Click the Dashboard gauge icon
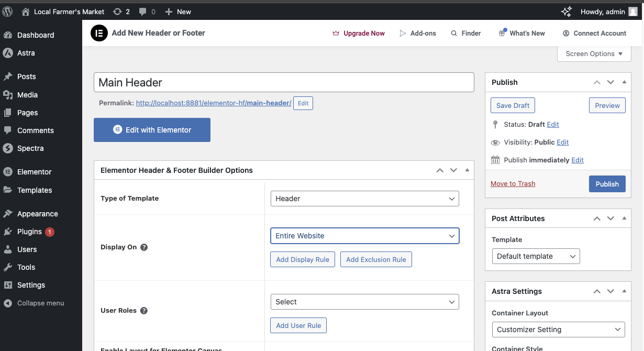 coord(8,35)
